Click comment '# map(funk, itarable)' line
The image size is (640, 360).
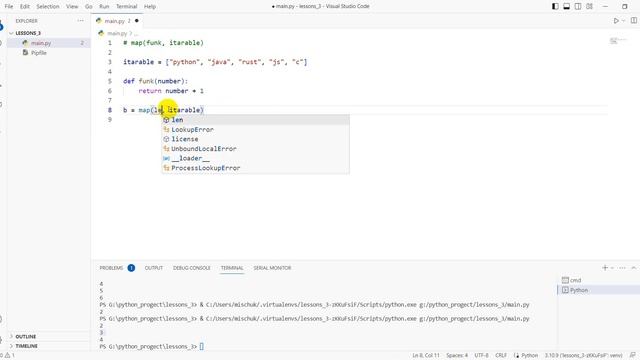[x=163, y=43]
